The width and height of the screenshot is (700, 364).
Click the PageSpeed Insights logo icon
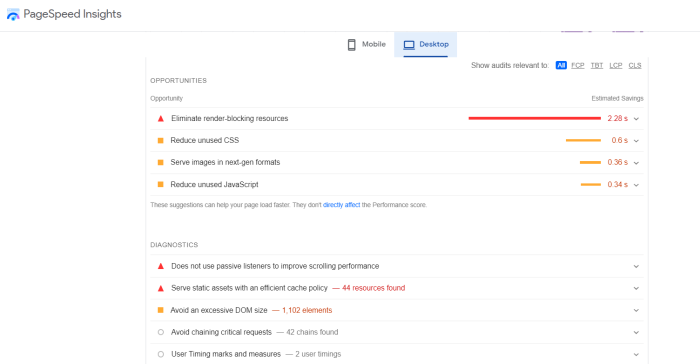pos(13,14)
